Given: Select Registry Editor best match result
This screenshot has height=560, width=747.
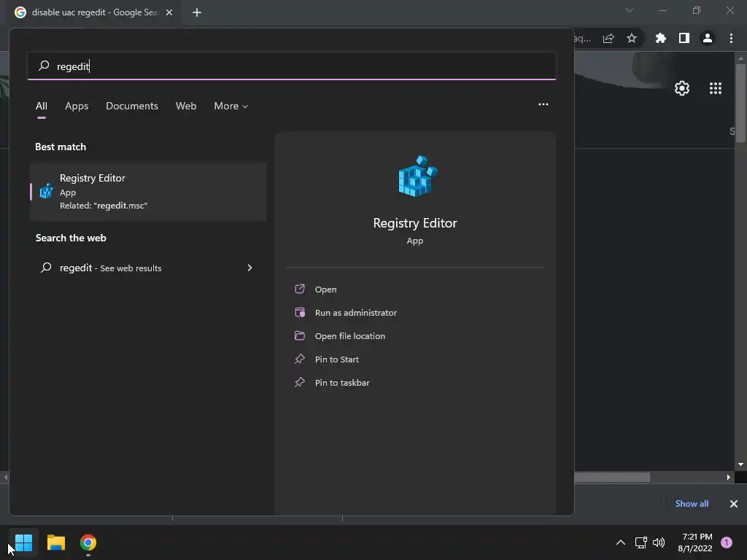Looking at the screenshot, I should pos(148,192).
